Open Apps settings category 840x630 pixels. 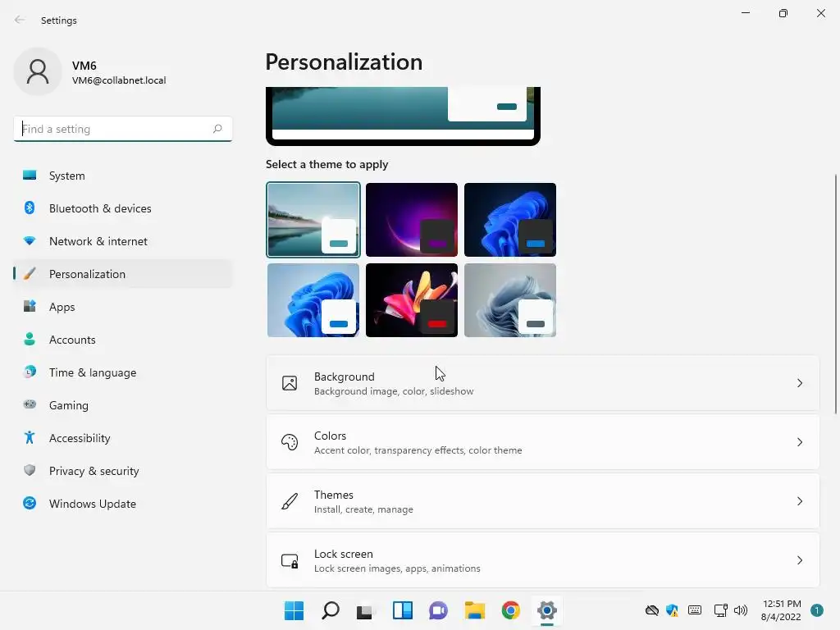123,307
